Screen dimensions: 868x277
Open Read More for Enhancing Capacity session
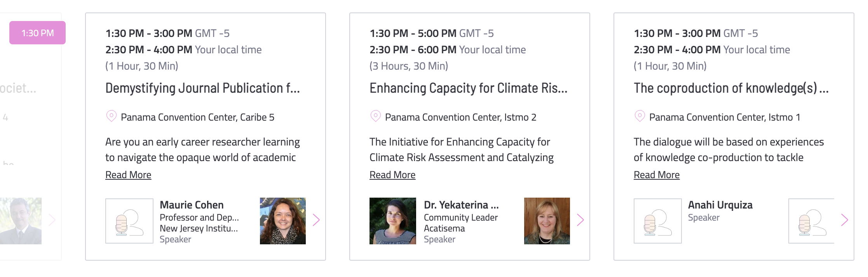(x=392, y=175)
